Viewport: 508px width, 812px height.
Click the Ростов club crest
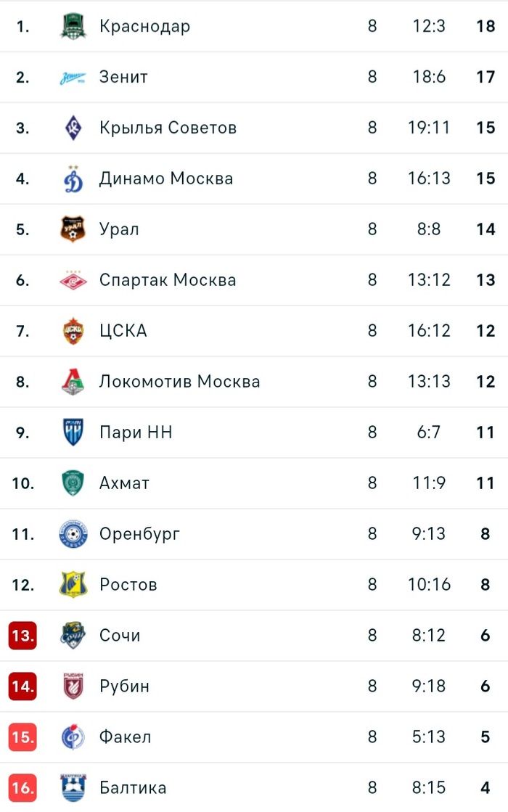tap(73, 585)
